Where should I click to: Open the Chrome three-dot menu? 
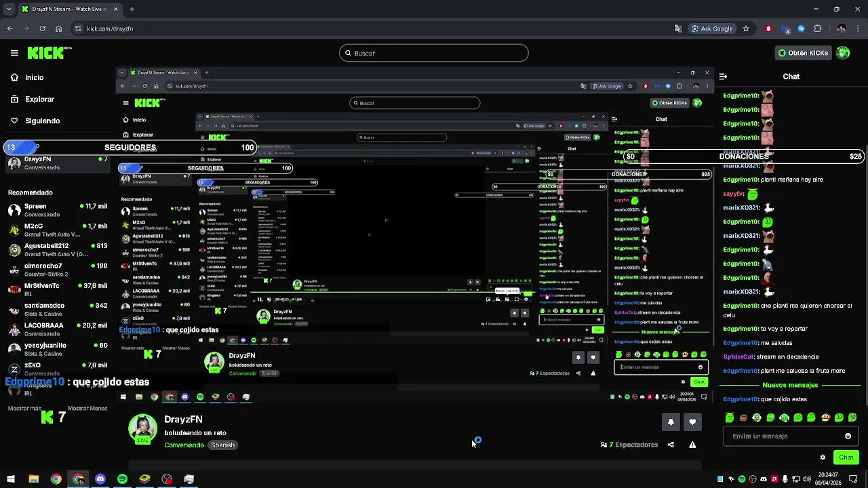858,28
